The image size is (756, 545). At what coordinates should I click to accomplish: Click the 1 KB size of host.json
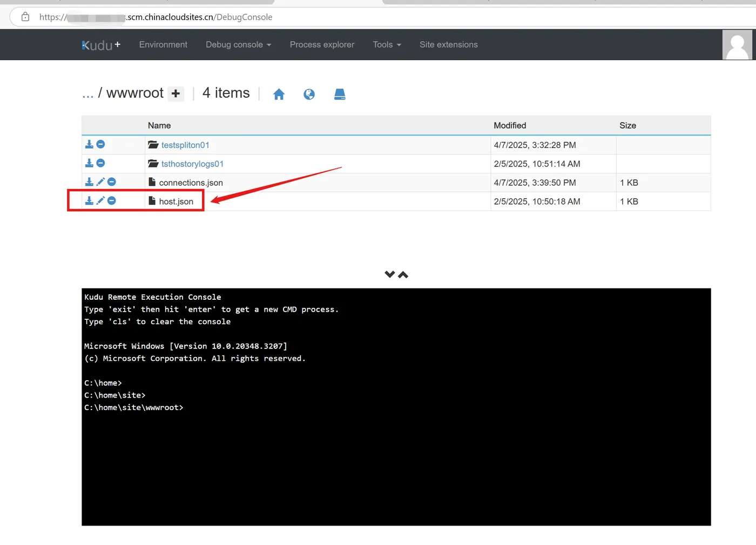[x=629, y=202]
